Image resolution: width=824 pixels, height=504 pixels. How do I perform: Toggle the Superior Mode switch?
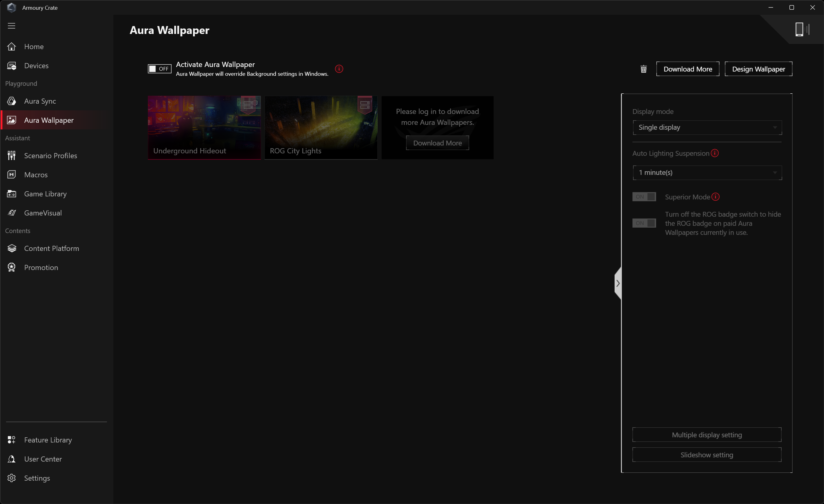[644, 197]
